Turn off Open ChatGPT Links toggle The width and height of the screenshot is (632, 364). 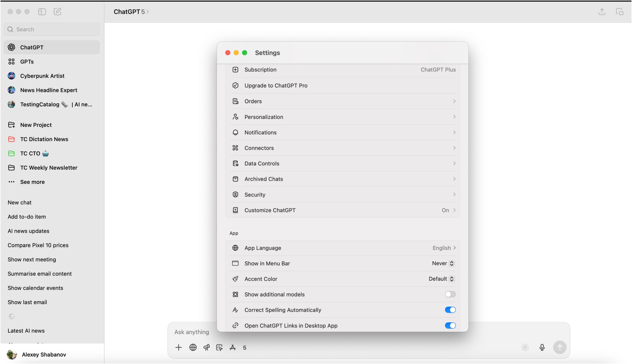(450, 325)
